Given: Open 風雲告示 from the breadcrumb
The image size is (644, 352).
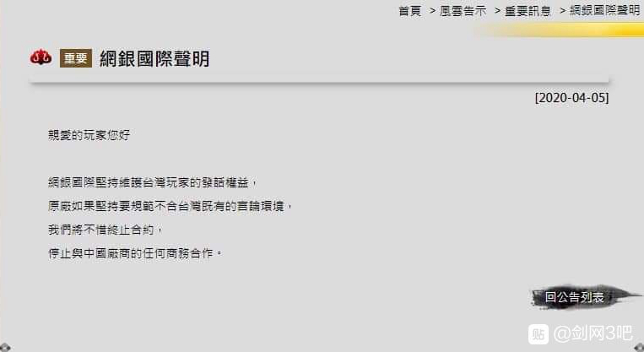Looking at the screenshot, I should point(463,11).
